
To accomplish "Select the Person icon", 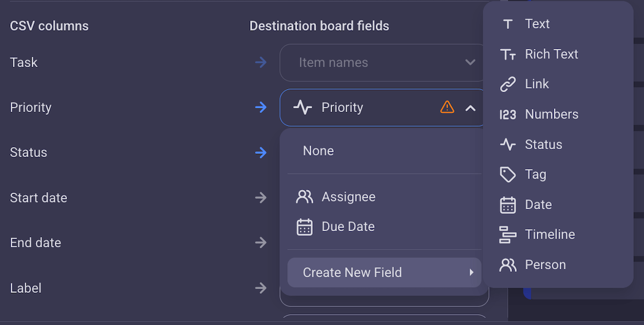I will 508,264.
